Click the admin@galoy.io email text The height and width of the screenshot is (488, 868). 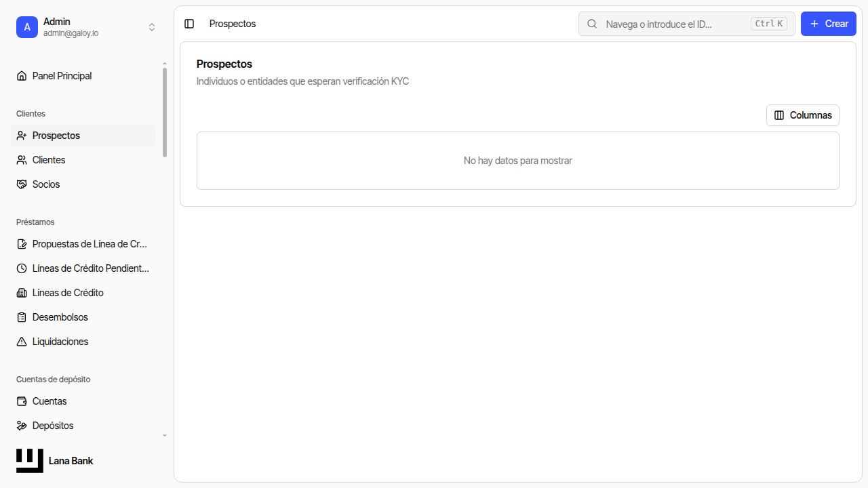pos(71,33)
